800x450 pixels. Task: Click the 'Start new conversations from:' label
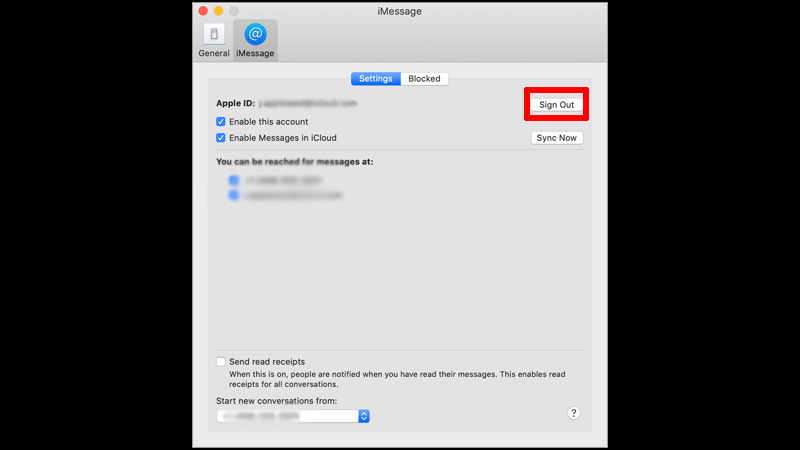[x=276, y=401]
